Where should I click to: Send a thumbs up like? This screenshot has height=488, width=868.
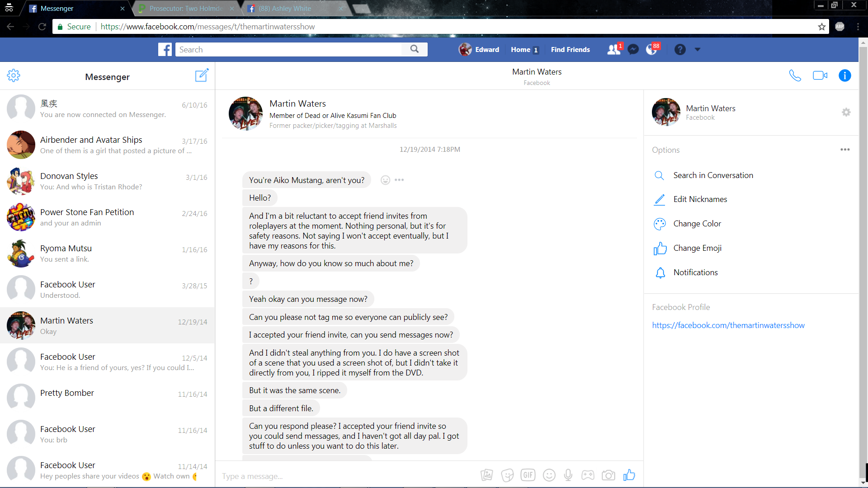pos(629,474)
